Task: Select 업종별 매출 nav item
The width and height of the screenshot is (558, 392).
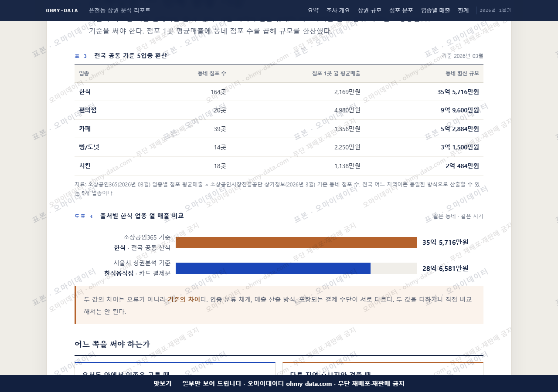Action: (436, 10)
